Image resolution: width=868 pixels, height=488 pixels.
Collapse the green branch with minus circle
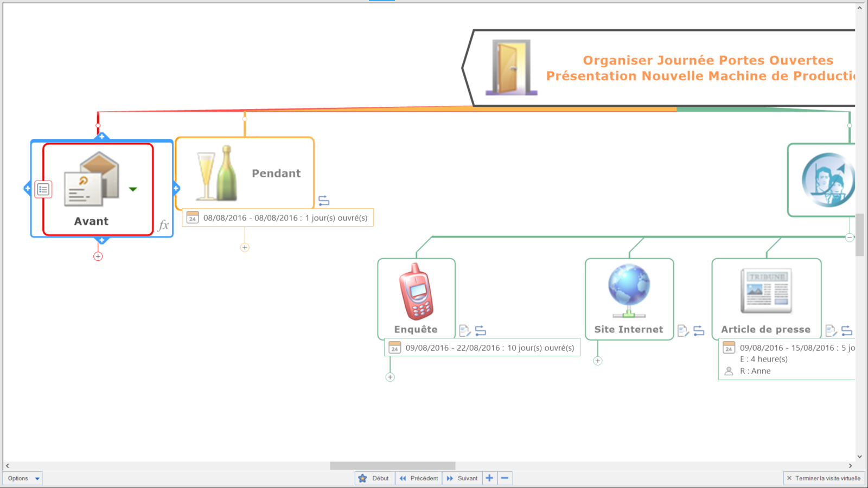point(850,237)
